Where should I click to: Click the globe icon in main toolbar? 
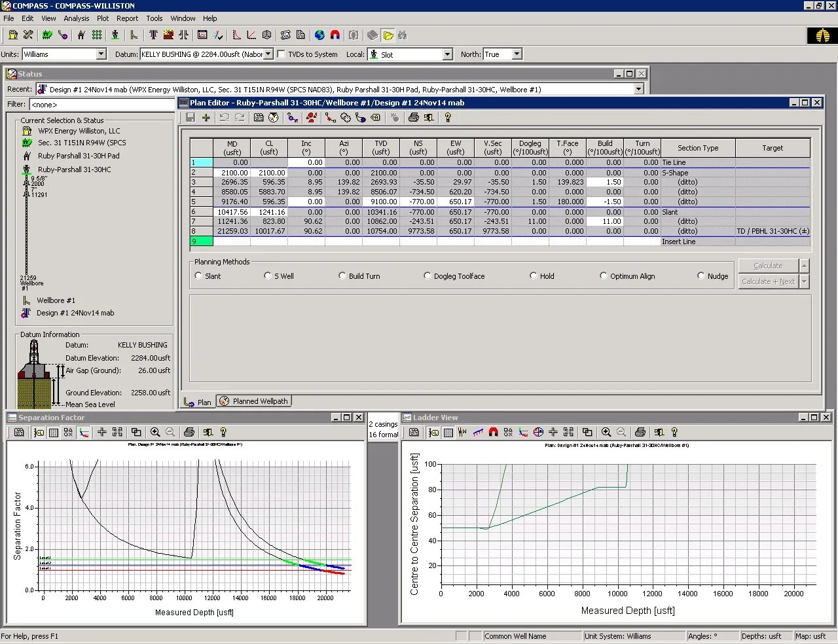[319, 35]
